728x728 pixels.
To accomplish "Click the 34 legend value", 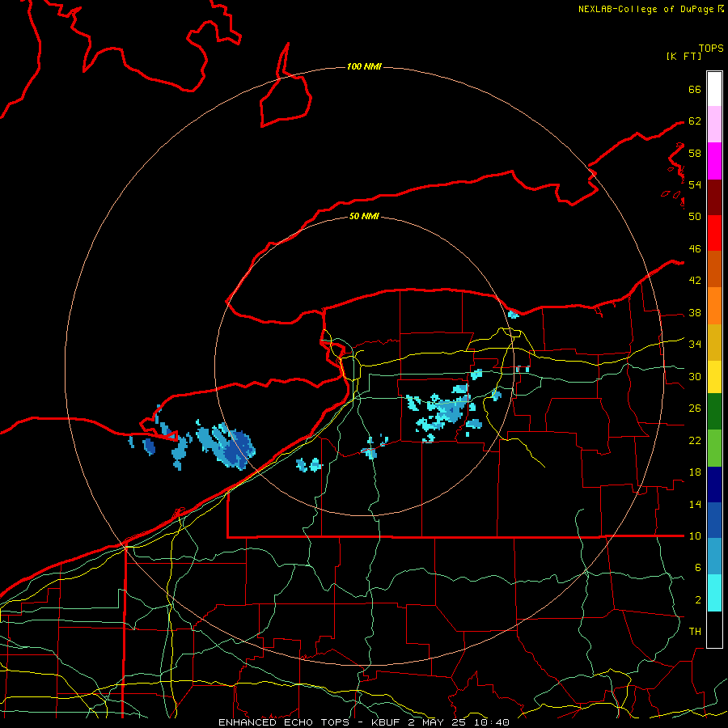I will click(695, 345).
